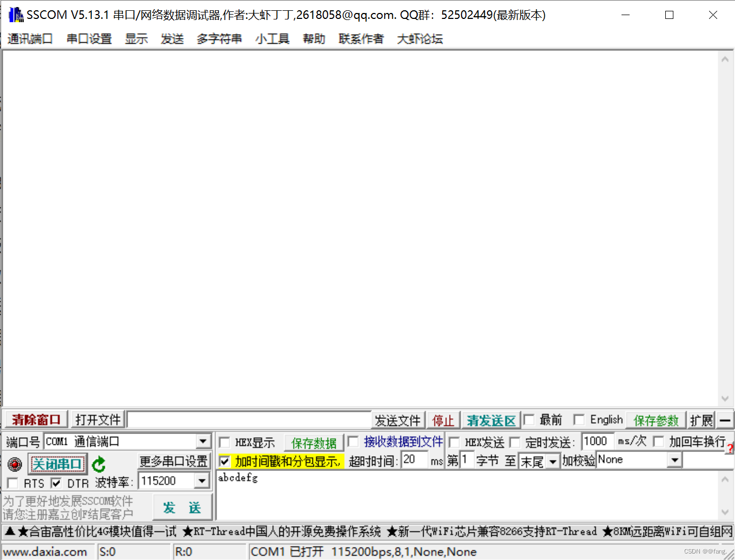Click the 扩展 button
The image size is (735, 560).
[x=701, y=420]
